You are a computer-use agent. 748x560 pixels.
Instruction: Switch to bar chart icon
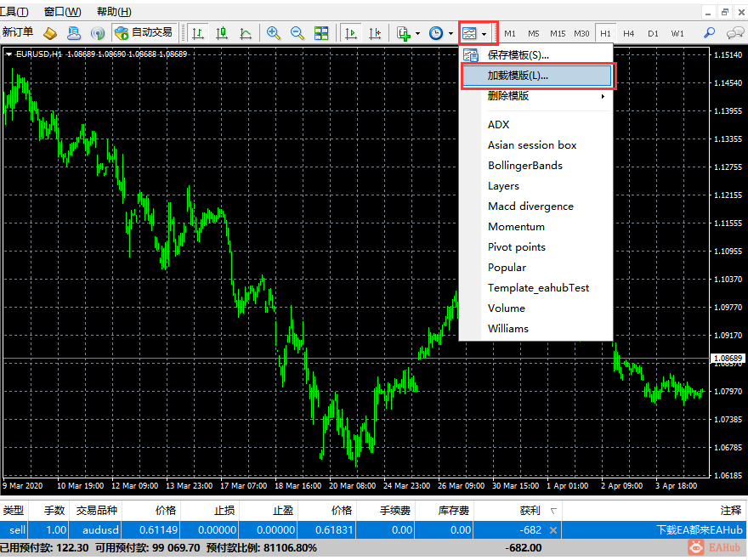(x=198, y=33)
